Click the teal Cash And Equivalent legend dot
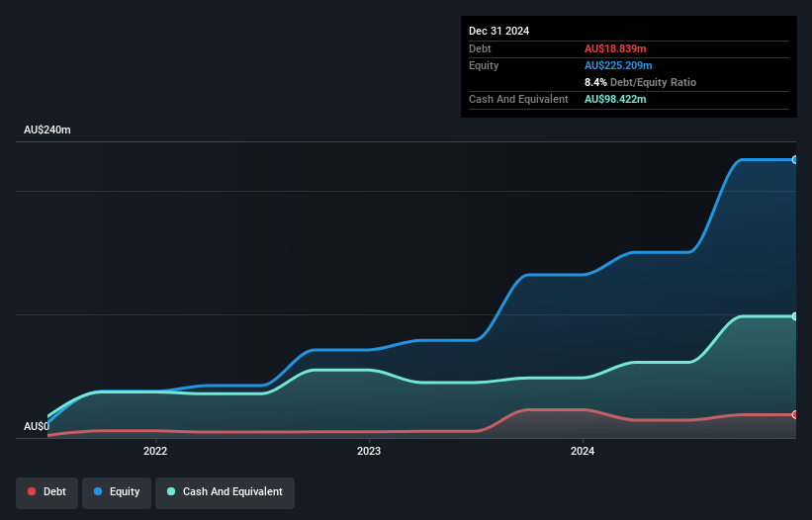The width and height of the screenshot is (812, 520). pyautogui.click(x=171, y=491)
